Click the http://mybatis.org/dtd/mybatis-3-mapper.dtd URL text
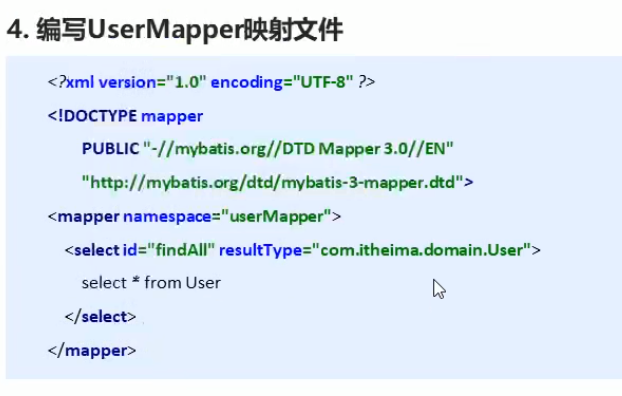The height and width of the screenshot is (396, 622). pos(273,183)
